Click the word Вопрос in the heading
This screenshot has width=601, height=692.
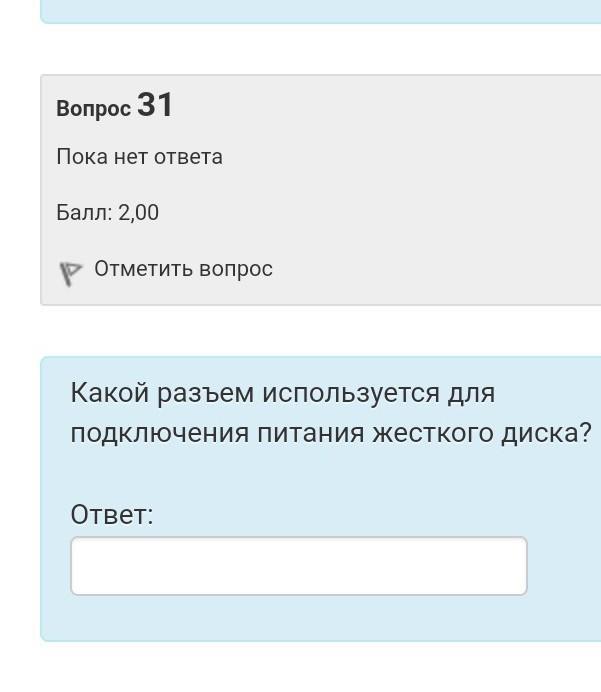(x=93, y=109)
